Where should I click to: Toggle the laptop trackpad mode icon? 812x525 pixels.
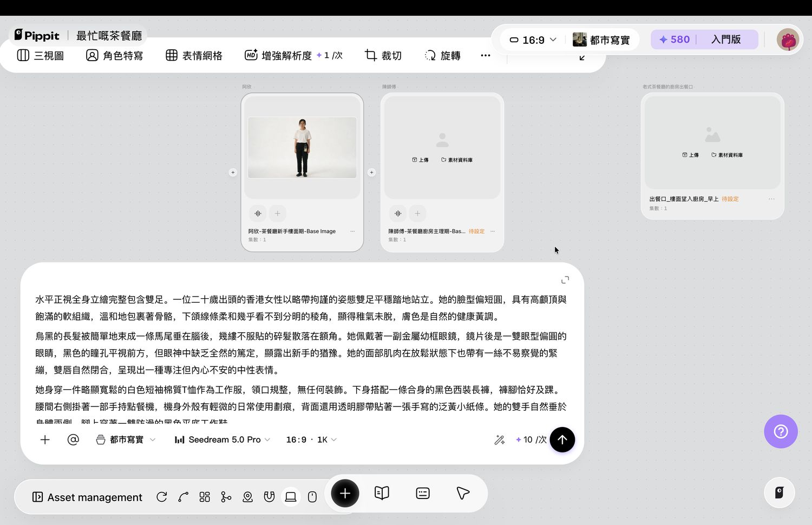tap(291, 497)
